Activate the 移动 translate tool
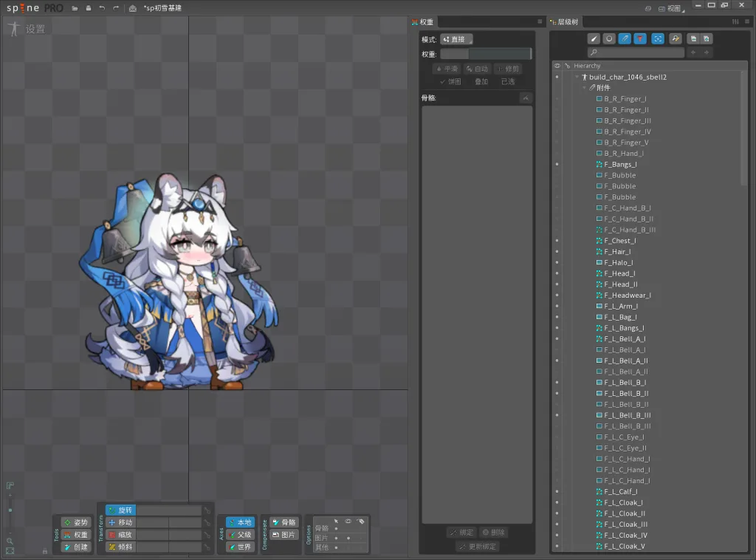Screen dimensions: 756x560 [x=120, y=522]
